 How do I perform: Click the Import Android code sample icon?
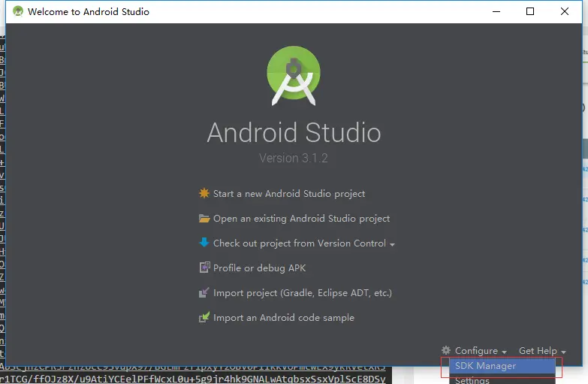[204, 317]
